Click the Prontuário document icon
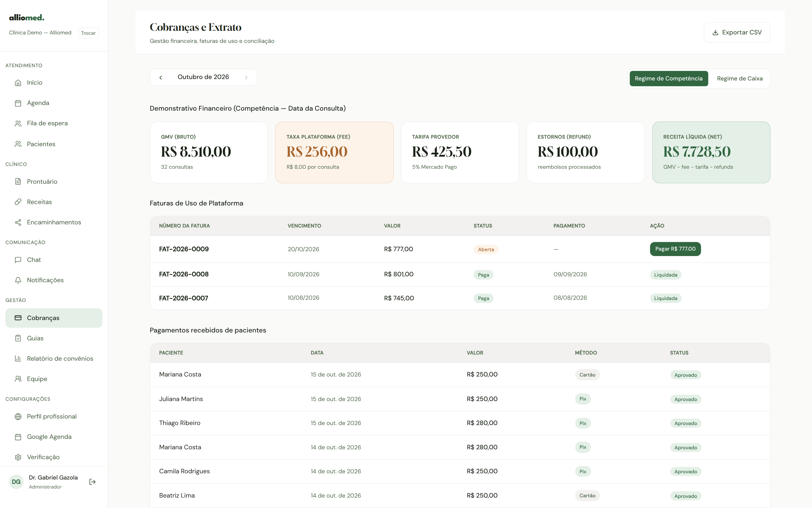The height and width of the screenshot is (508, 812). [18, 181]
